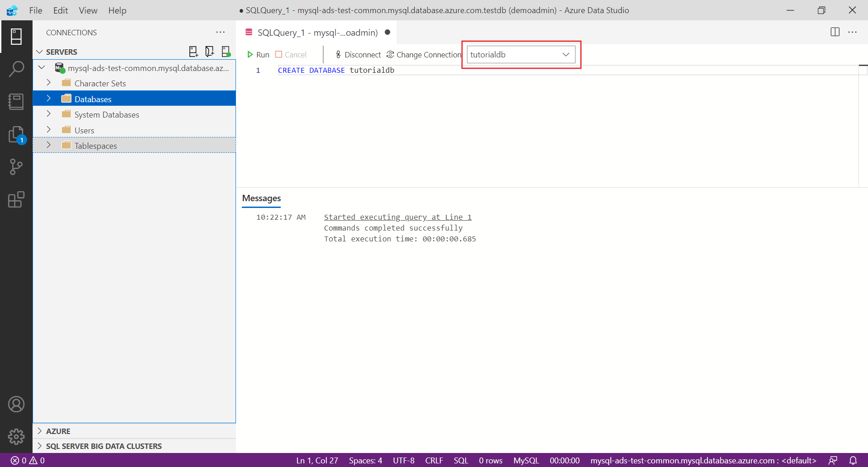Image resolution: width=868 pixels, height=467 pixels.
Task: Expand the Character Sets folder
Action: (48, 83)
